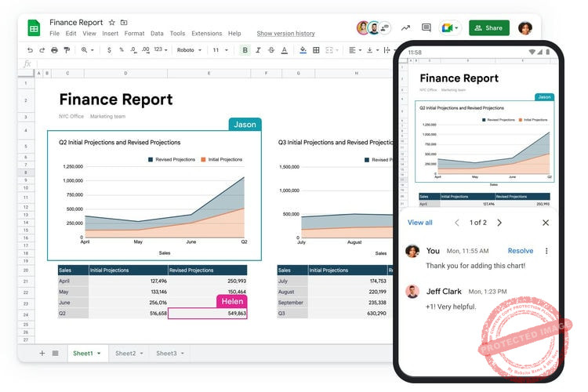Viewport: 588px width, 392px height.
Task: Toggle Bold formatting
Action: 245,50
